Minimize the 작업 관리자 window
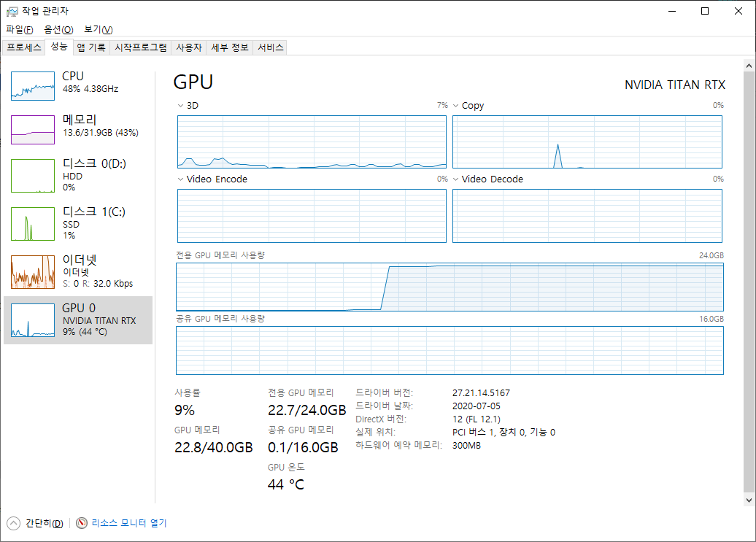This screenshot has width=756, height=542. point(672,11)
